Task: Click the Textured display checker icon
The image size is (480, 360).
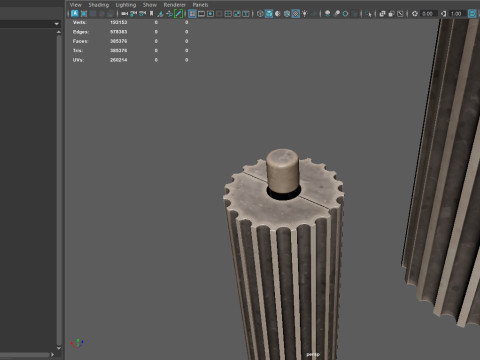Action: pyautogui.click(x=296, y=13)
